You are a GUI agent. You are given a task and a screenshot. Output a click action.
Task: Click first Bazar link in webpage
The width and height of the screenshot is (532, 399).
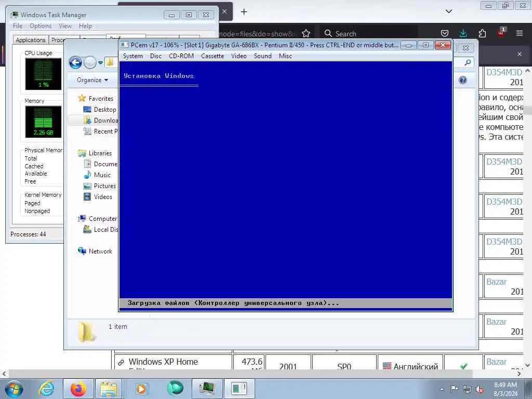(496, 282)
